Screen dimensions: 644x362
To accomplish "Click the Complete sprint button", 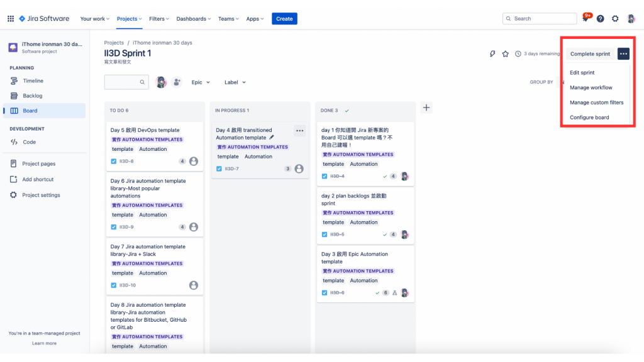I will pyautogui.click(x=590, y=54).
